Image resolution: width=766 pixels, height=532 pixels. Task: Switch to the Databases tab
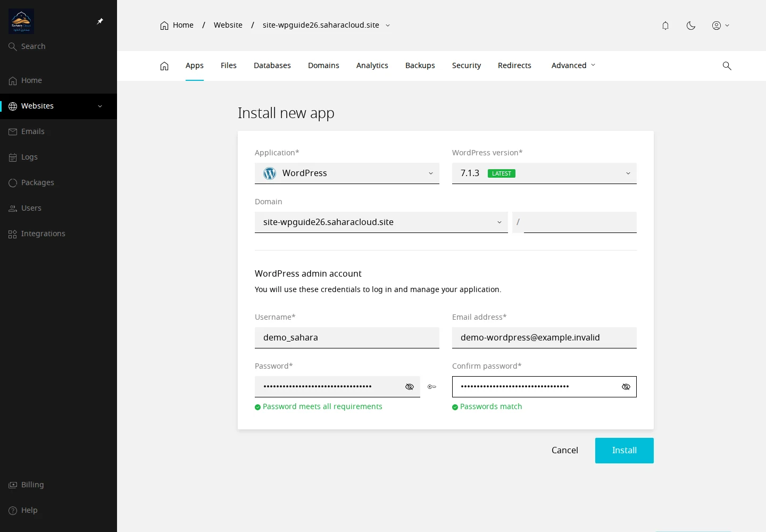click(272, 65)
